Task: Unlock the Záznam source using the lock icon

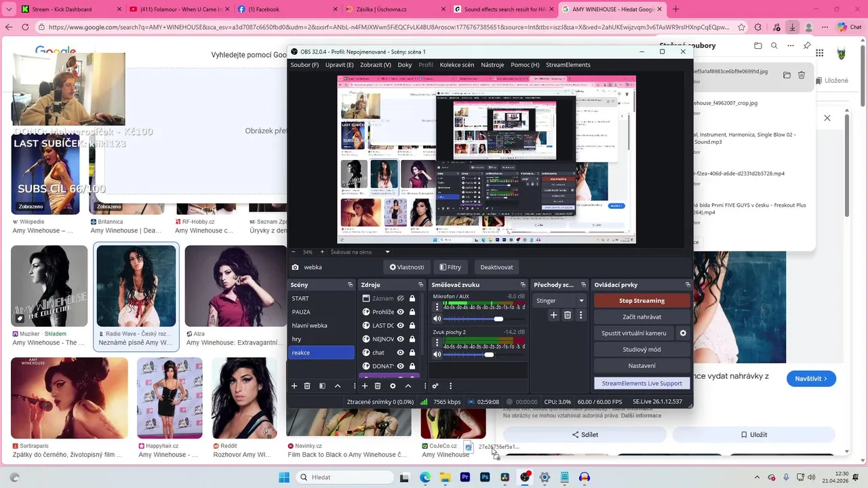Action: click(412, 298)
